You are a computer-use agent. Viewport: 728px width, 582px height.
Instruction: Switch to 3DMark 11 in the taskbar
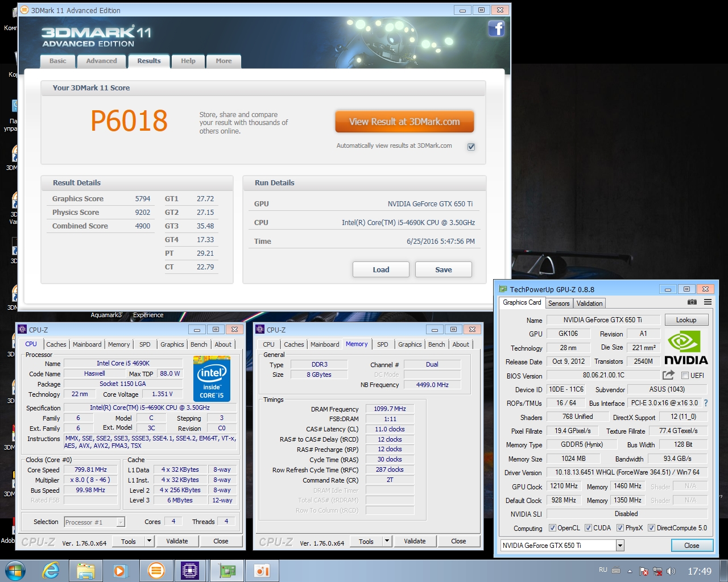(x=156, y=571)
